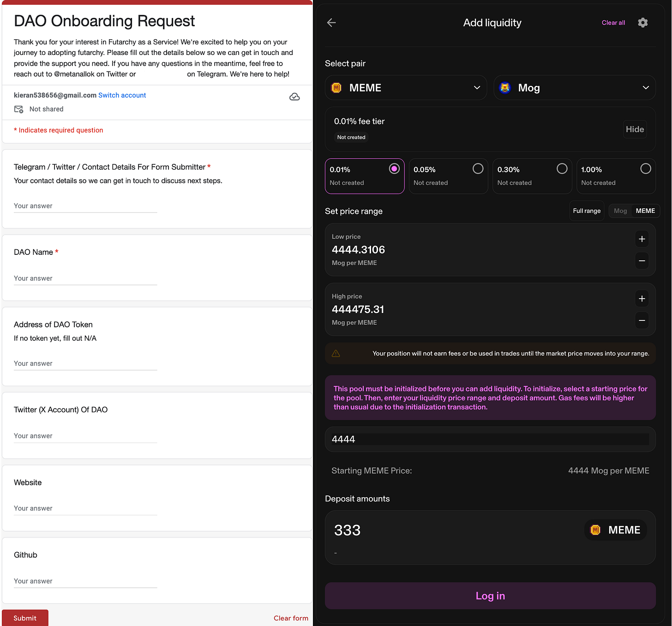Click the Twitter (X Account) Of DAO field
The image size is (672, 626).
pyautogui.click(x=85, y=436)
